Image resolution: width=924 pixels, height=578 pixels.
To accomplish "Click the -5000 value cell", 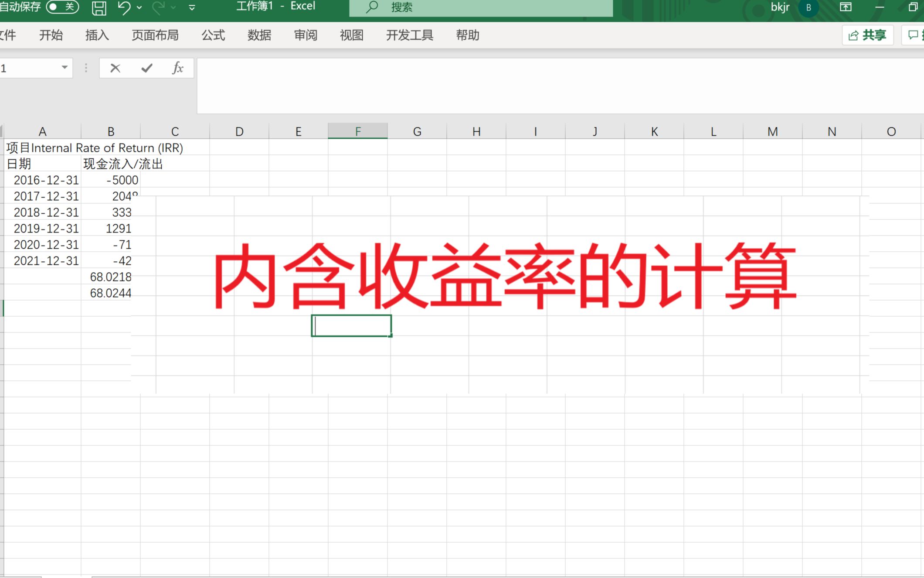I will (111, 180).
